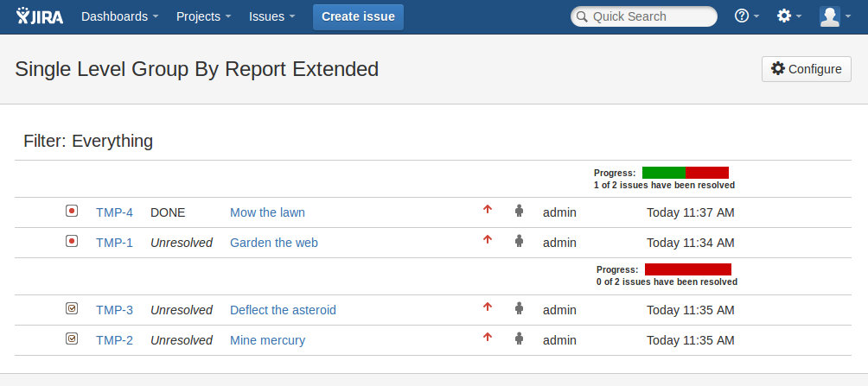868x386 pixels.
Task: Click the bug issue type icon for TMP-1
Action: click(72, 241)
